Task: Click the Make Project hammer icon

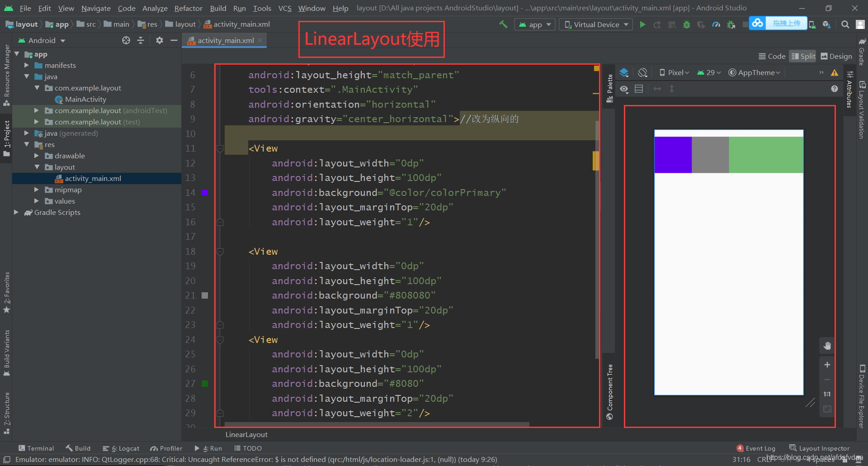Action: click(503, 24)
